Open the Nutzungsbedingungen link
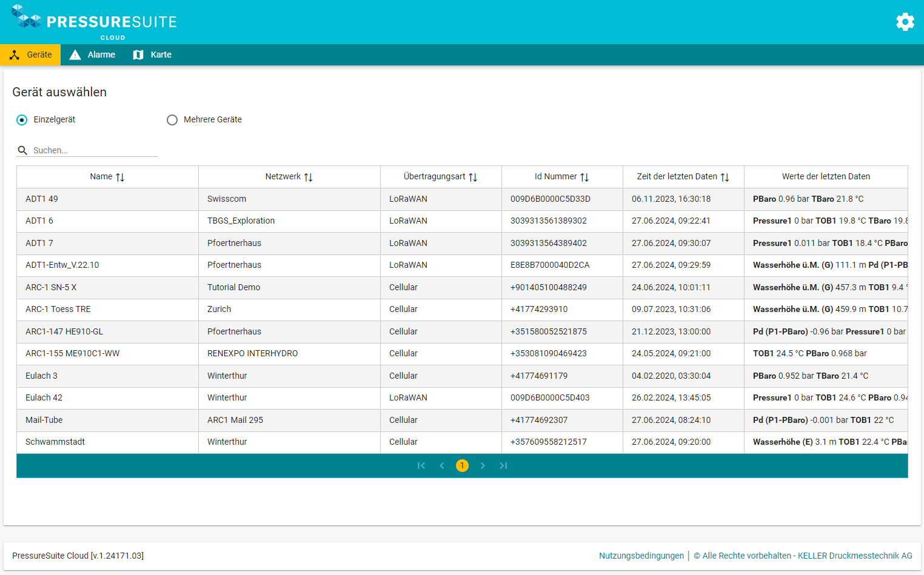This screenshot has width=924, height=575. click(x=641, y=556)
